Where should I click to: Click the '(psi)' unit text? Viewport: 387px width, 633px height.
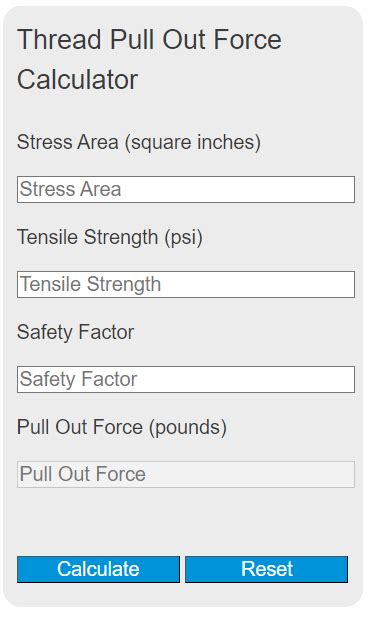coord(183,238)
